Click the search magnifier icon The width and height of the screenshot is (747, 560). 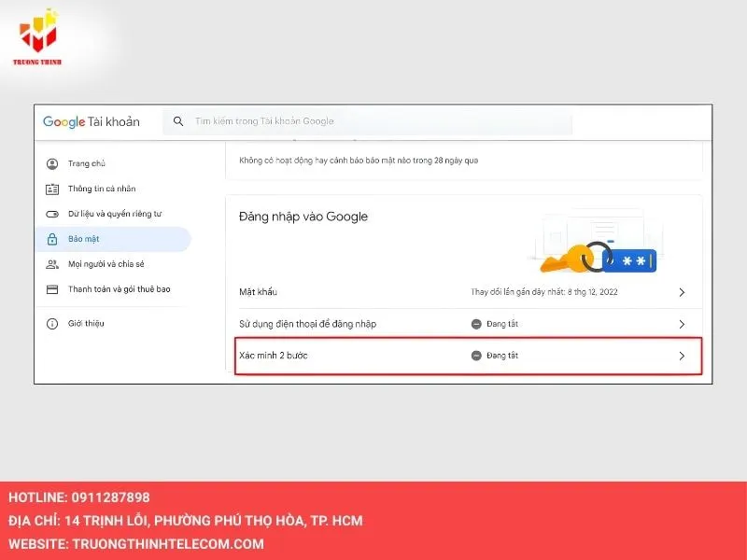pyautogui.click(x=178, y=121)
